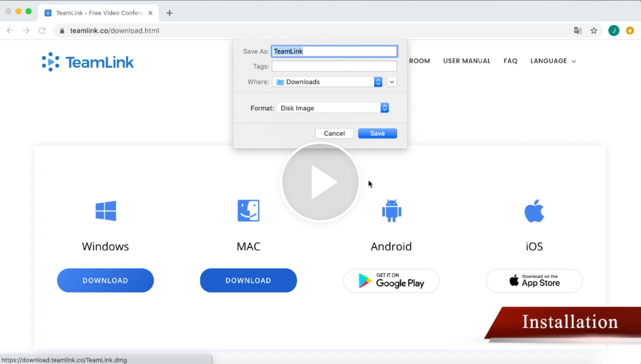The width and height of the screenshot is (641, 364).
Task: Click the Windows DOWNLOAD button
Action: coord(105,280)
